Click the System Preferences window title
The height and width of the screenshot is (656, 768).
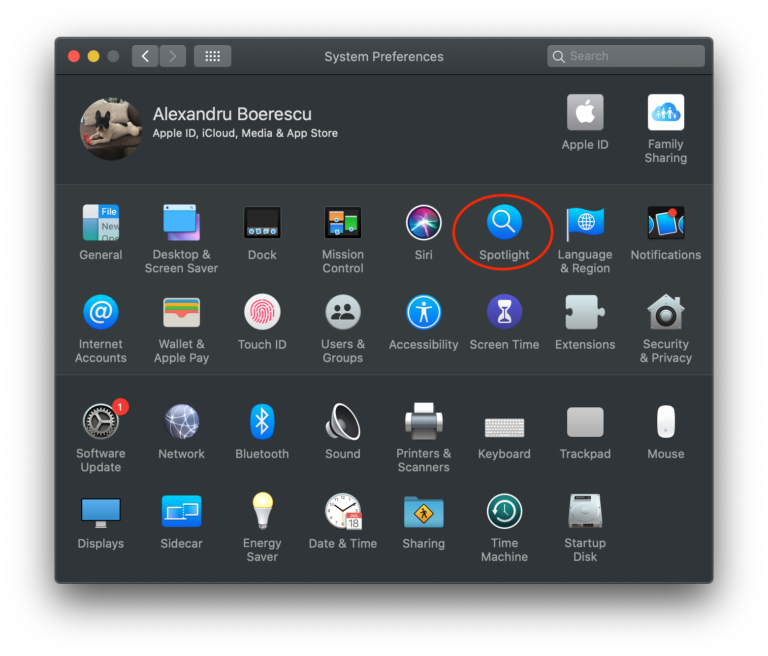point(384,56)
